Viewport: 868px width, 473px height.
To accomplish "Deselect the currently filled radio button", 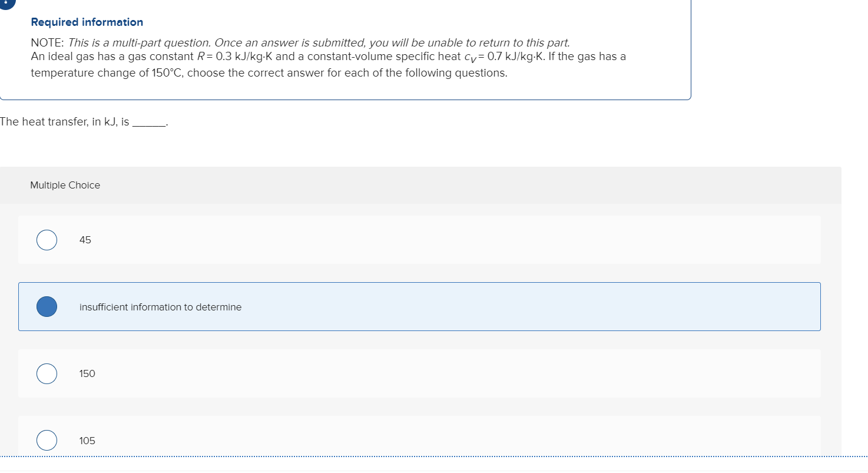I will (47, 306).
